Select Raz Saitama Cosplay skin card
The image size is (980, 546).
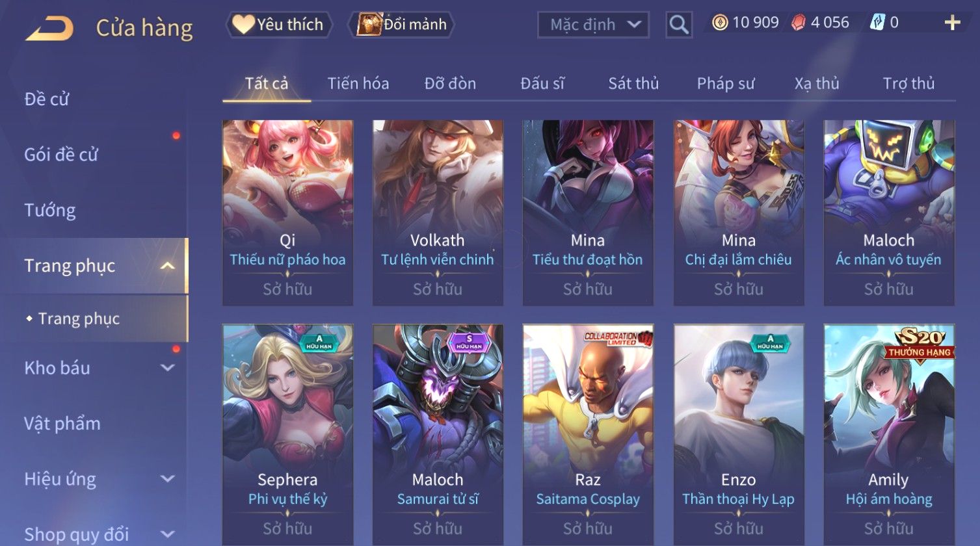click(588, 434)
